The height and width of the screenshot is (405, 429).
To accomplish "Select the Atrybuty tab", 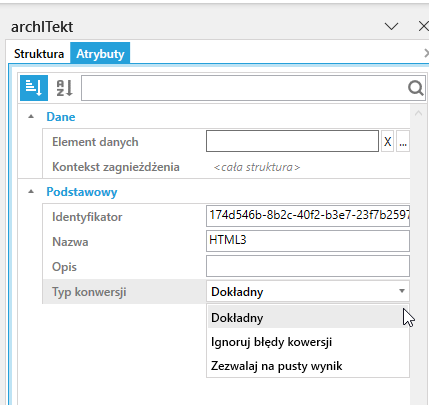I will click(100, 54).
